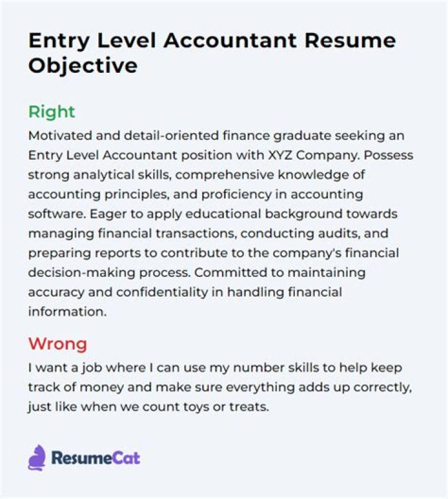The width and height of the screenshot is (448, 499).
Task: Click the line starting accuracy and confidentiality
Action: coord(185,292)
